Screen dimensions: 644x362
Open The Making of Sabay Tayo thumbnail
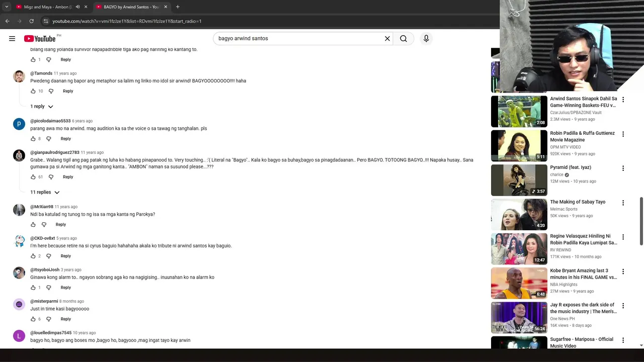(x=519, y=215)
